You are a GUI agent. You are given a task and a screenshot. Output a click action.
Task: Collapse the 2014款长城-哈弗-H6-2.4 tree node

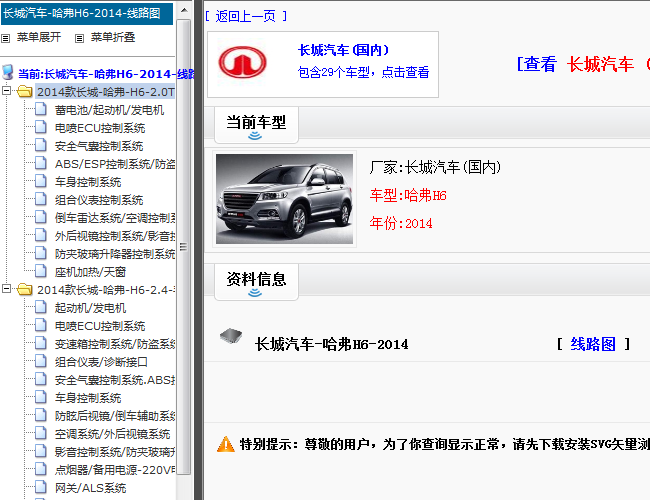(7, 288)
